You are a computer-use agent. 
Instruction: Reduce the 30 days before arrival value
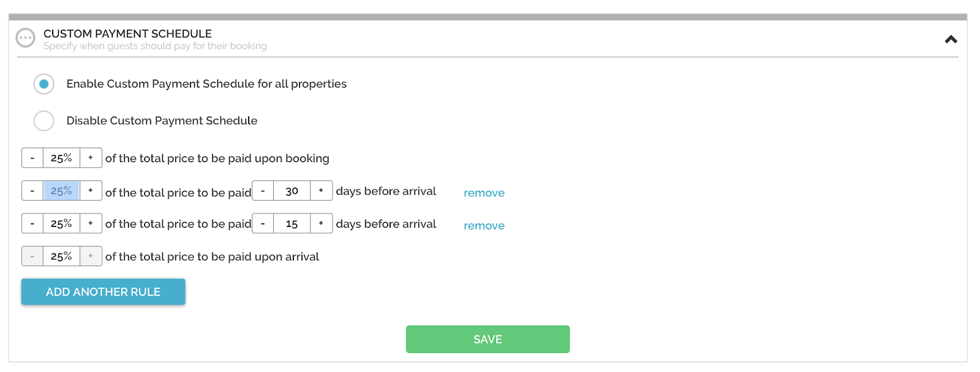[x=263, y=191]
